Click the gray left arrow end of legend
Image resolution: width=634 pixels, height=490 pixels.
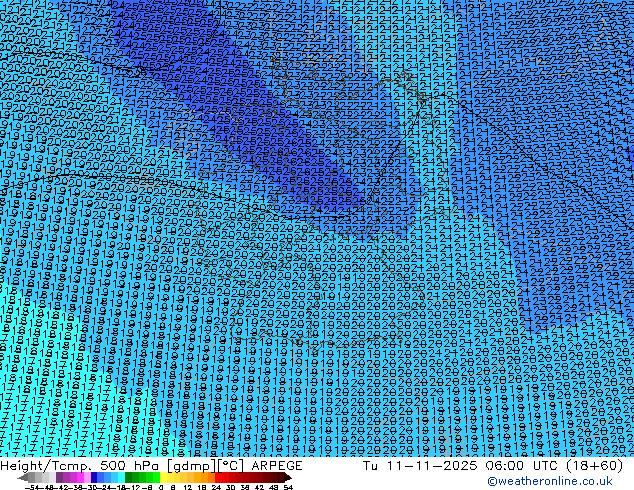coord(23,478)
